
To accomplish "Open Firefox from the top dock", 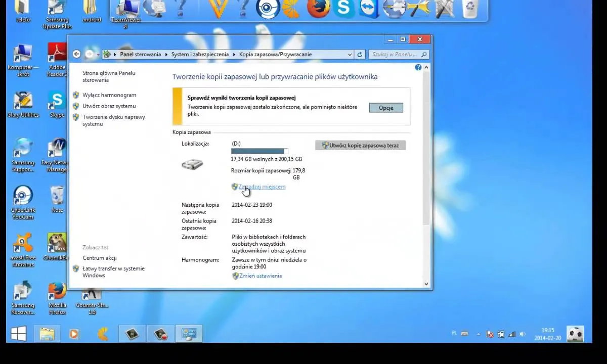I will (318, 9).
